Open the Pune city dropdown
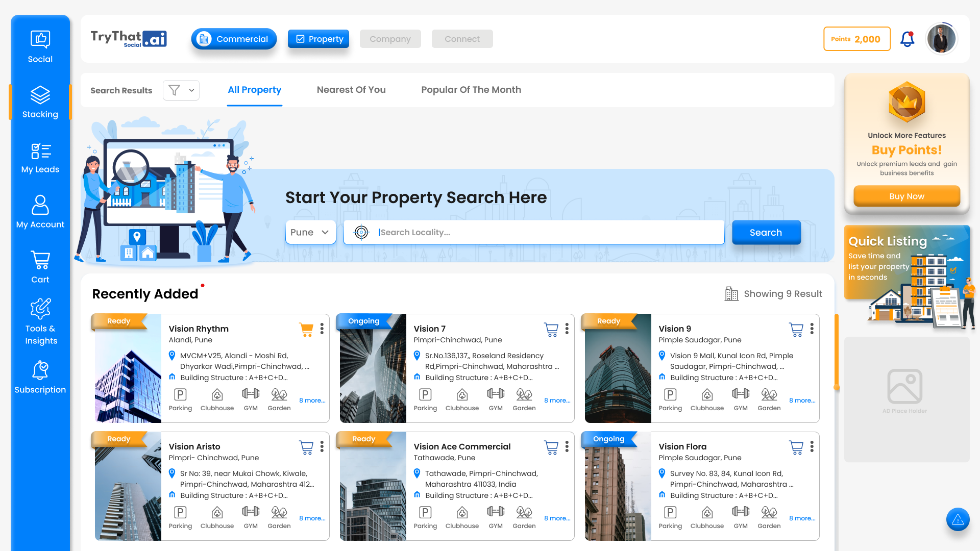Viewport: 980px width, 551px height. click(310, 232)
